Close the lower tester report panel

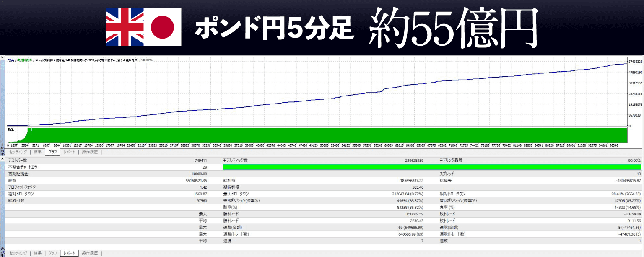click(2, 159)
